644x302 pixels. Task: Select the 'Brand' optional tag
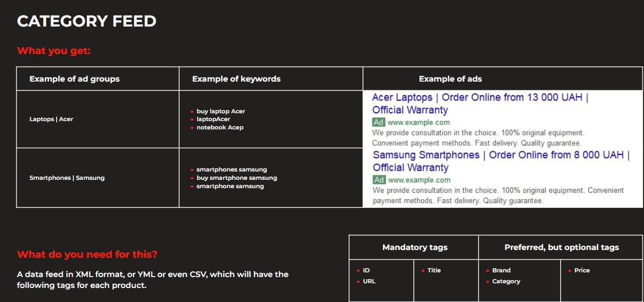[x=501, y=270]
